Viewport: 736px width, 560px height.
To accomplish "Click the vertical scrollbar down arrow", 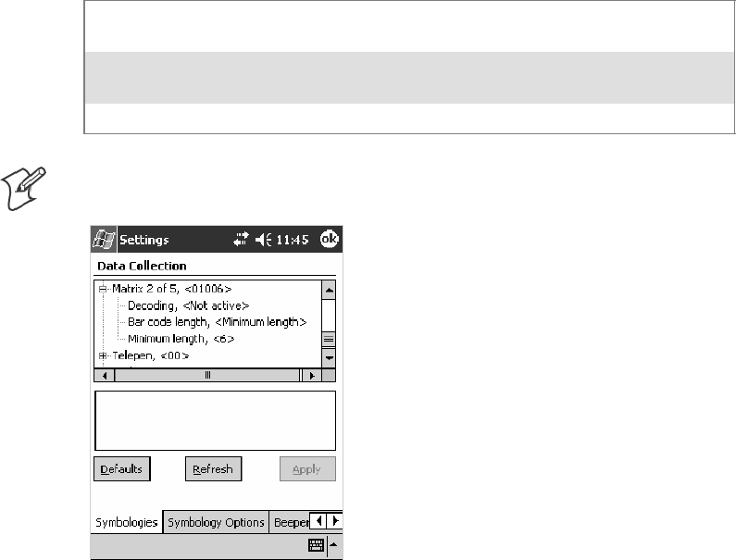I will coord(329,358).
